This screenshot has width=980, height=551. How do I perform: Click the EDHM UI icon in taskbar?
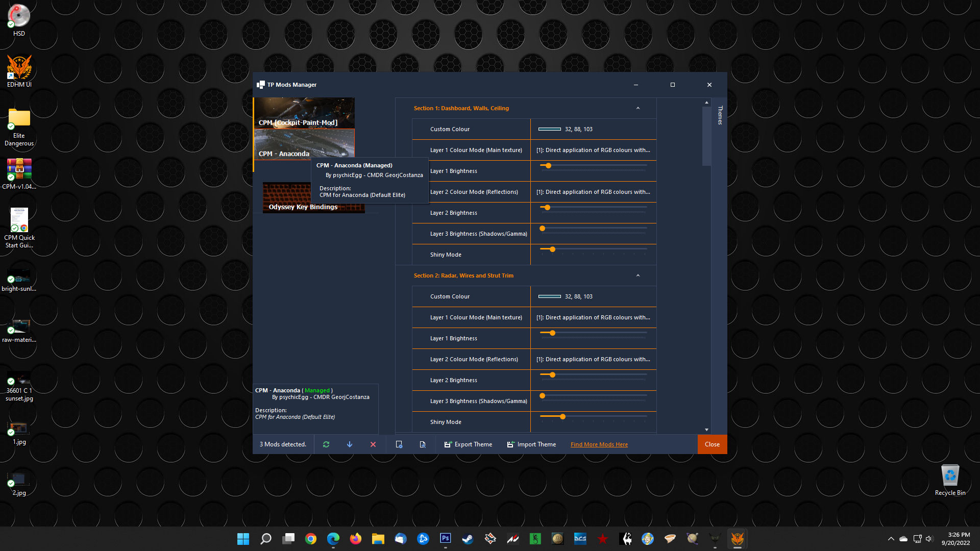click(738, 539)
